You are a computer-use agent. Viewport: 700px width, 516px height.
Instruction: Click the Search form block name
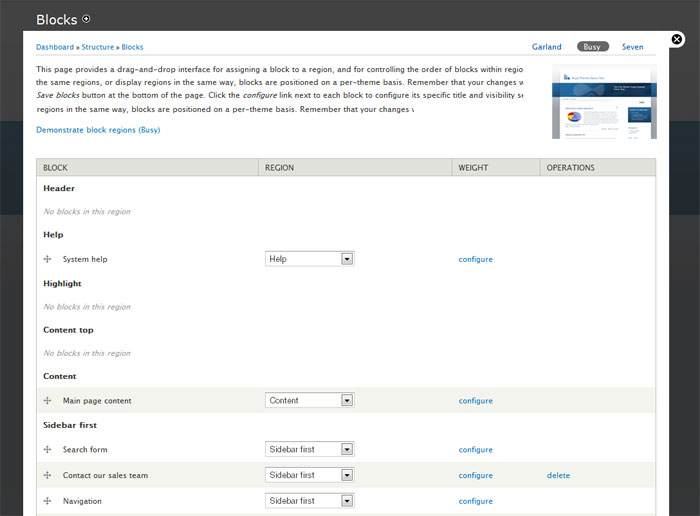pyautogui.click(x=85, y=449)
